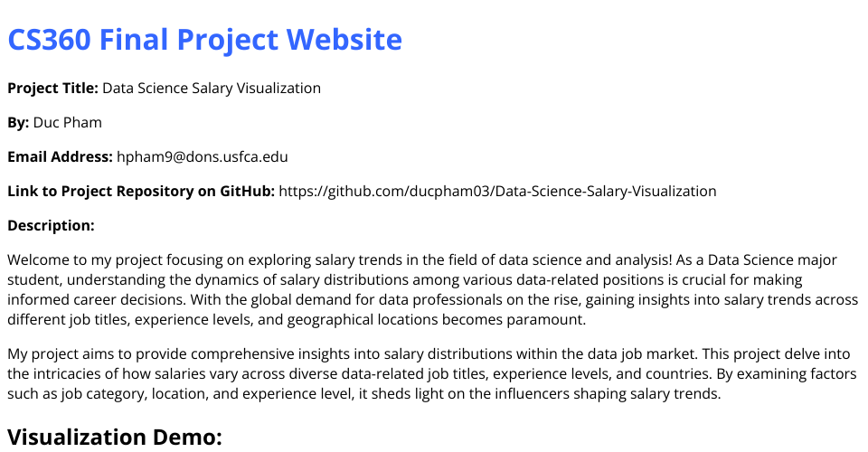
Task: Click the Data Science Salary Visualization title text
Action: coord(212,89)
